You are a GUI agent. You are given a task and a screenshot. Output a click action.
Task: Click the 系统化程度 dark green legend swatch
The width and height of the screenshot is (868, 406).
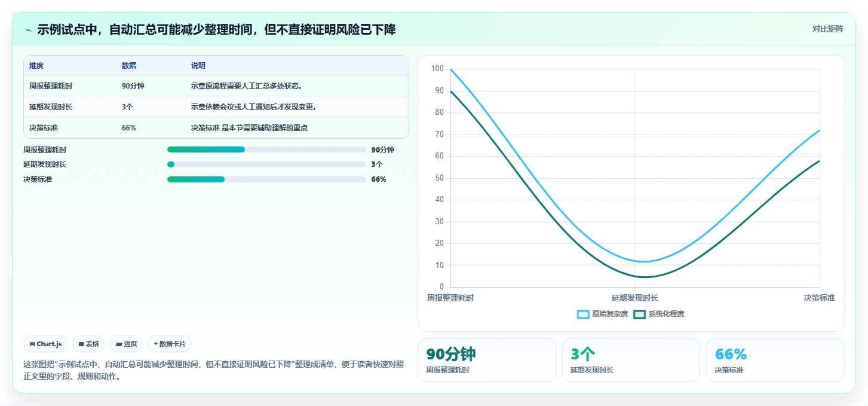639,314
